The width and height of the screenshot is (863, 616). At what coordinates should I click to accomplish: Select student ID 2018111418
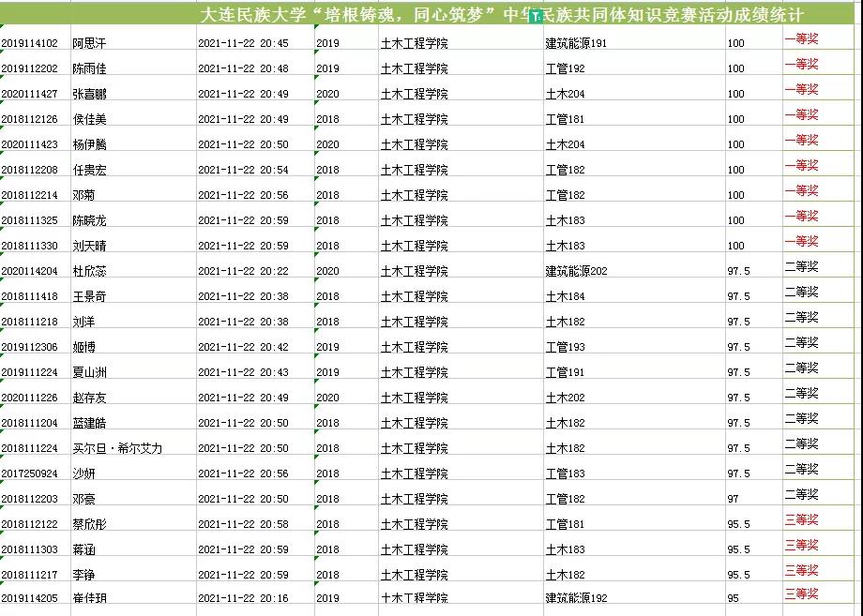29,296
